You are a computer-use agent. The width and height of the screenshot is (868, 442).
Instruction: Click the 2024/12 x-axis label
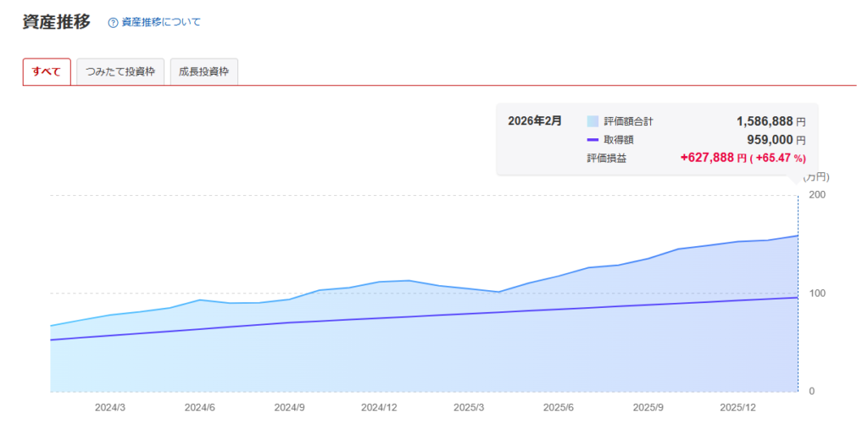click(x=379, y=408)
